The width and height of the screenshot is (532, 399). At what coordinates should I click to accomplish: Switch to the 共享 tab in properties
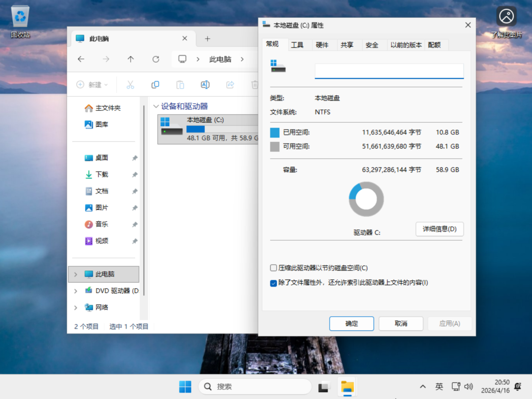pyautogui.click(x=347, y=45)
